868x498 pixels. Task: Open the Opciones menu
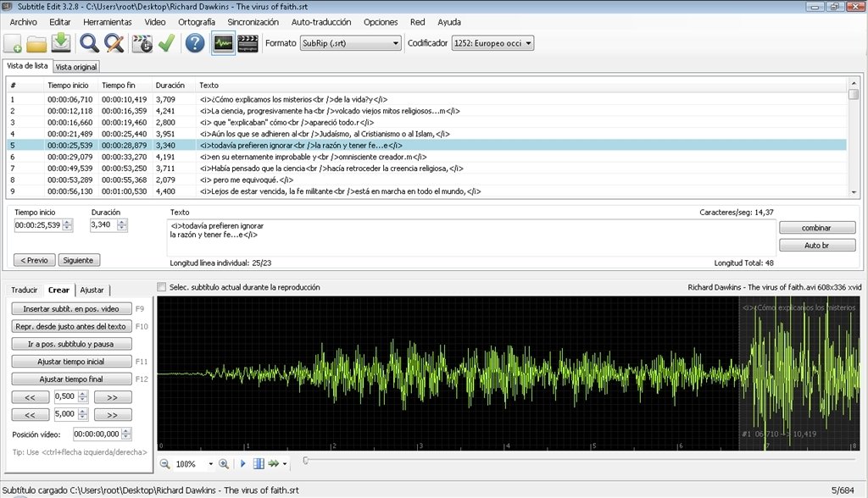[x=381, y=22]
